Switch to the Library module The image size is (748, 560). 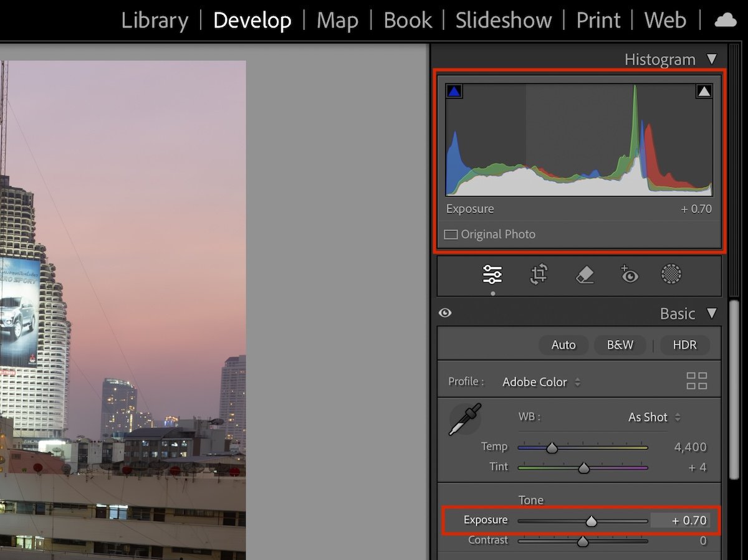(155, 21)
